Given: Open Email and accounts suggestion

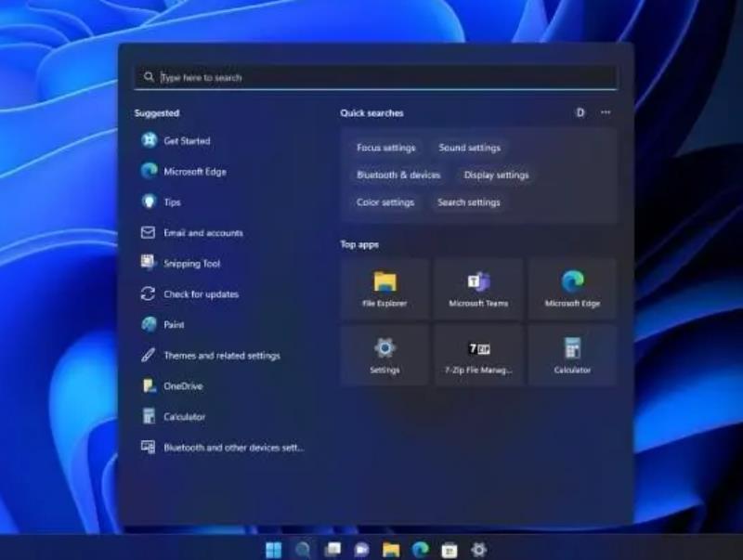Looking at the screenshot, I should [192, 232].
